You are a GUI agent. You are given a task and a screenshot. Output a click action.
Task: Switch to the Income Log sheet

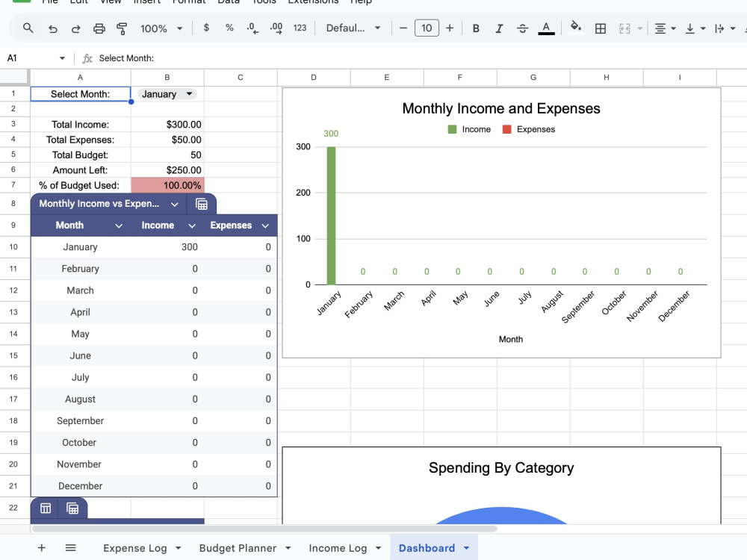coord(338,548)
